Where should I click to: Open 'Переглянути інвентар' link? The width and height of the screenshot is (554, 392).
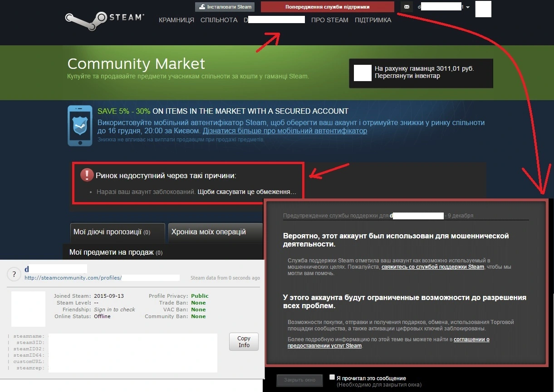(407, 76)
